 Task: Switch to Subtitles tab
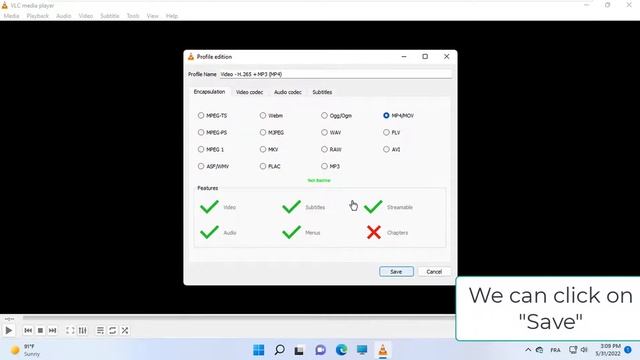(x=322, y=92)
